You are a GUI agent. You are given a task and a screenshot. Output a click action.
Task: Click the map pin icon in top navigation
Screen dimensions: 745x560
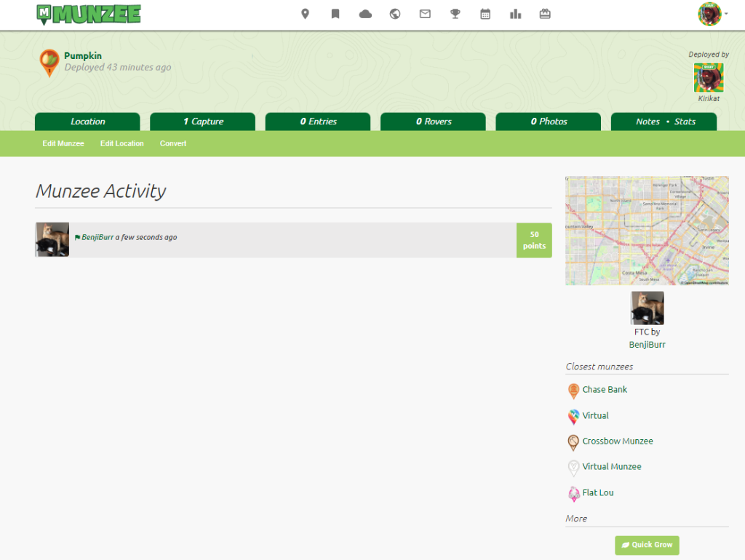click(x=306, y=14)
